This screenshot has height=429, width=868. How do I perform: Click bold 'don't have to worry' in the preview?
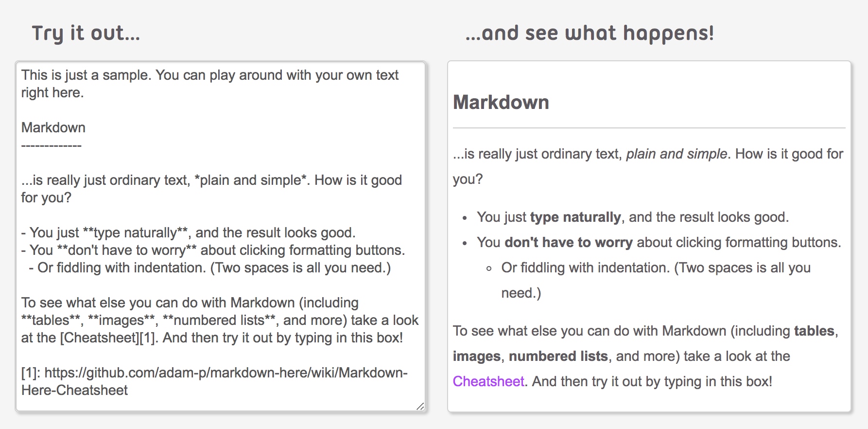[569, 243]
